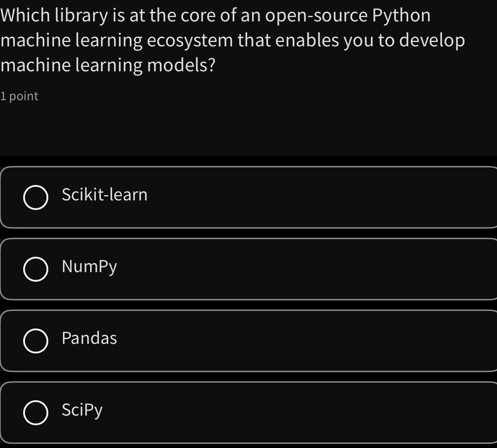The height and width of the screenshot is (448, 497).
Task: Select the Scikit-learn radio button
Action: tap(36, 197)
